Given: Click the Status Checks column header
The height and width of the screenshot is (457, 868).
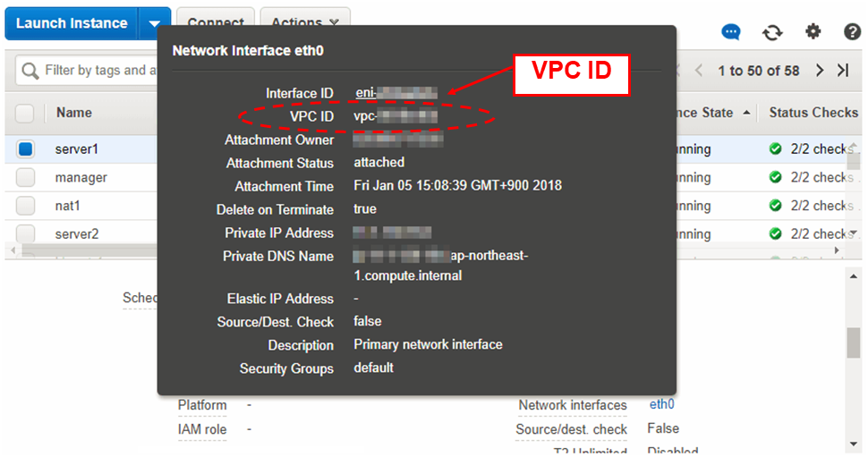Looking at the screenshot, I should (x=813, y=113).
